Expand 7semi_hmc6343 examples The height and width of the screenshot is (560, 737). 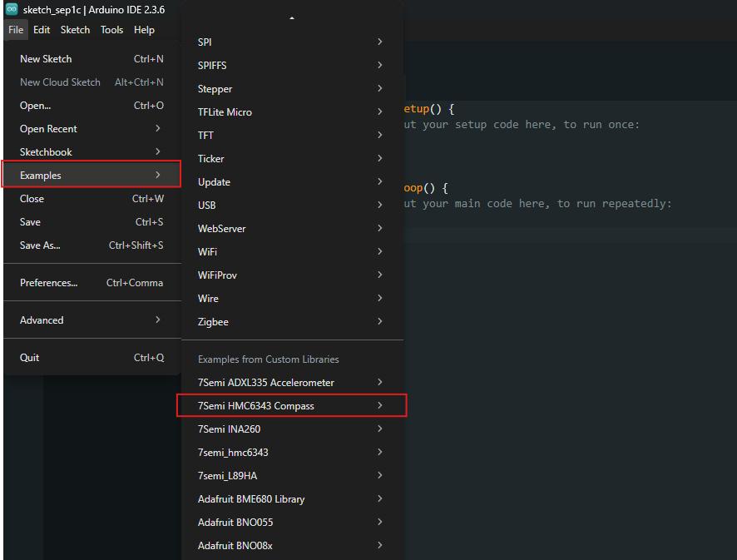tap(292, 453)
